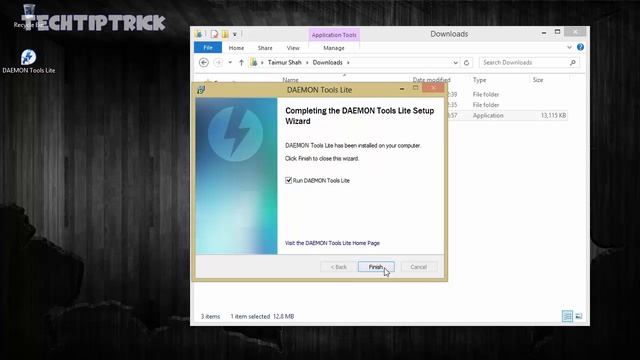
Task: Go back in Explorer navigation
Action: pos(204,62)
